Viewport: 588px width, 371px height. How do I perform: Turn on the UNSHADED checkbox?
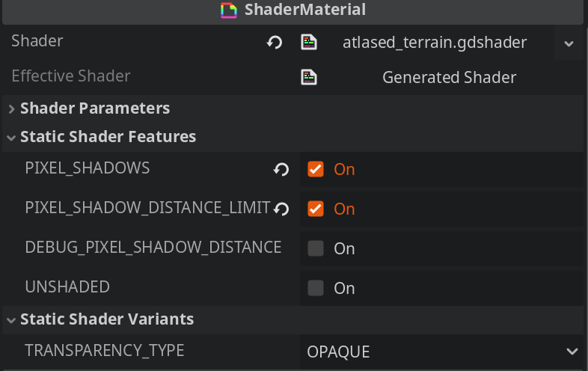point(316,288)
